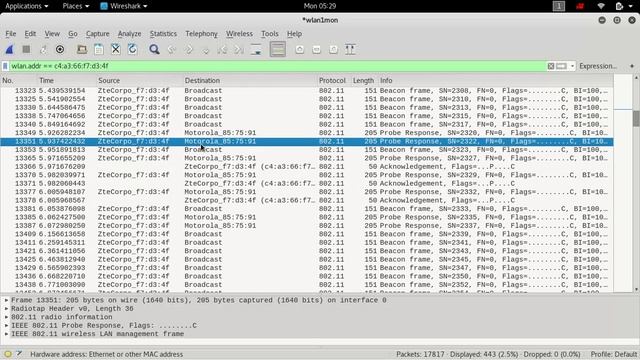Clear the display filter
Viewport: 640px width, 360px height.
pos(551,66)
